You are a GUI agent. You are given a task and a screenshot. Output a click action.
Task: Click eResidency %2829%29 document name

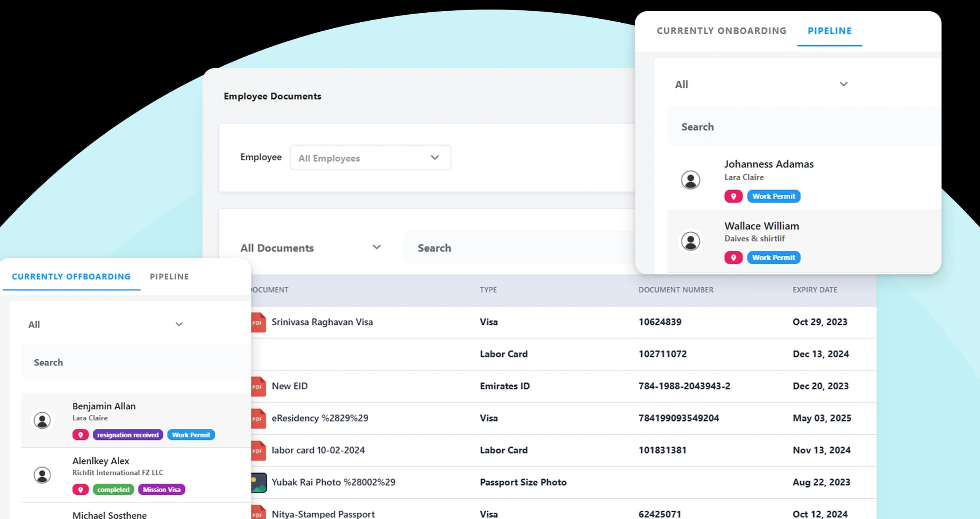click(320, 418)
